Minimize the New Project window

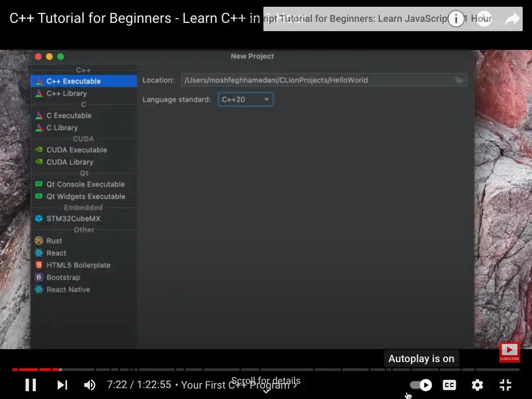pyautogui.click(x=49, y=57)
